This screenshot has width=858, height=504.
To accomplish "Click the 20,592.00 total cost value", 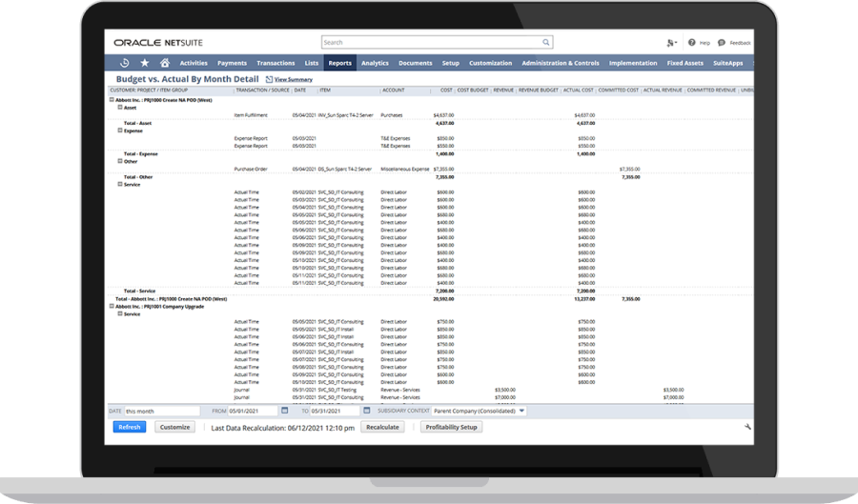I will click(x=443, y=299).
